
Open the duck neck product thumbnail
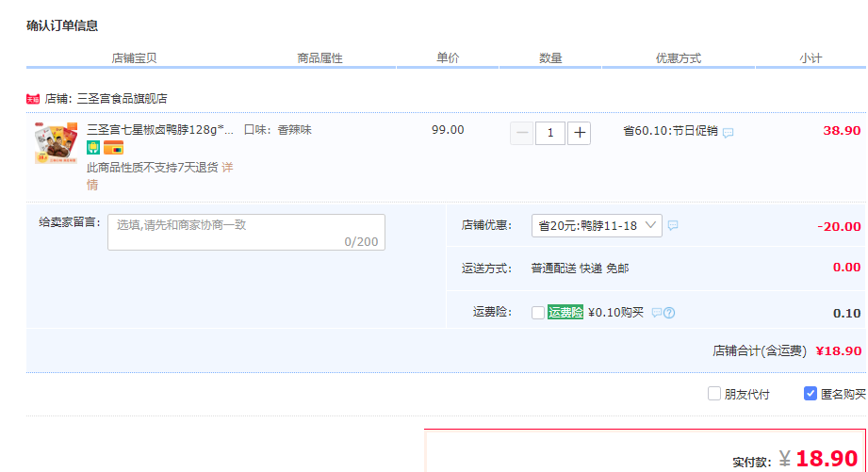(56, 143)
